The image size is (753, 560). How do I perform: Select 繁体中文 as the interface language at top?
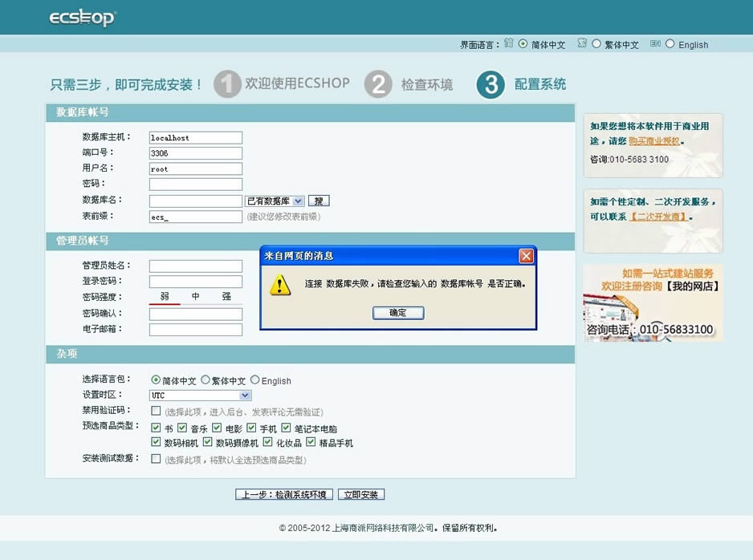596,43
